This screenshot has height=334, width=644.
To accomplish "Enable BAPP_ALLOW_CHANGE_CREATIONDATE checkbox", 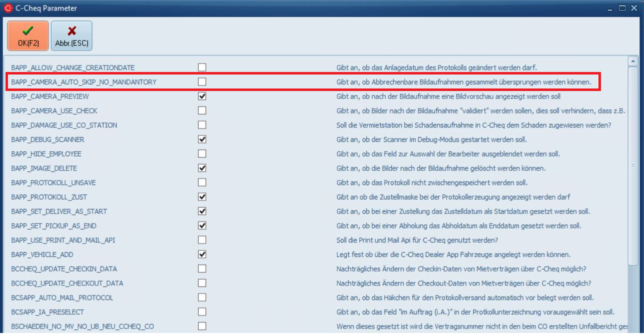I will pyautogui.click(x=202, y=67).
